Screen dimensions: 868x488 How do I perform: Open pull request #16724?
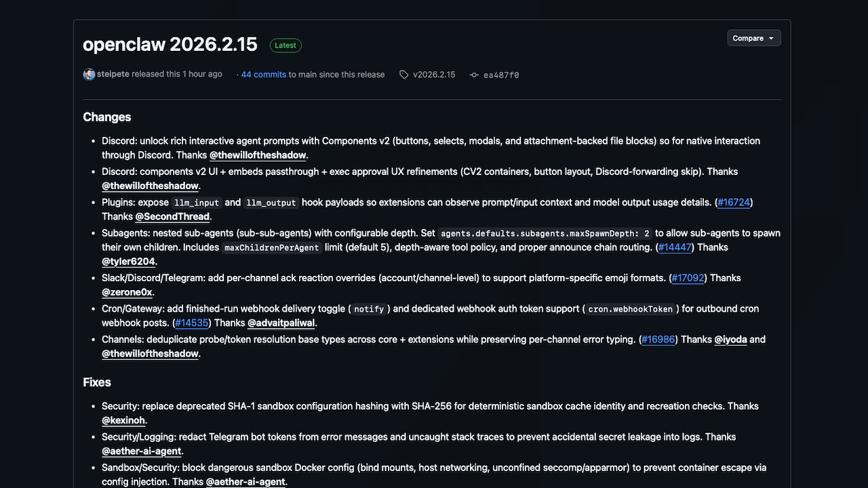coord(733,202)
